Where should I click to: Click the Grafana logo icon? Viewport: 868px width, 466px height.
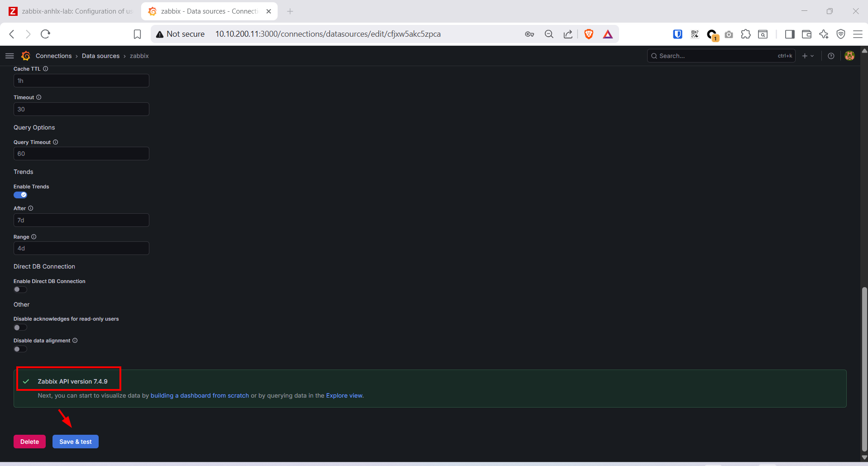(26, 56)
